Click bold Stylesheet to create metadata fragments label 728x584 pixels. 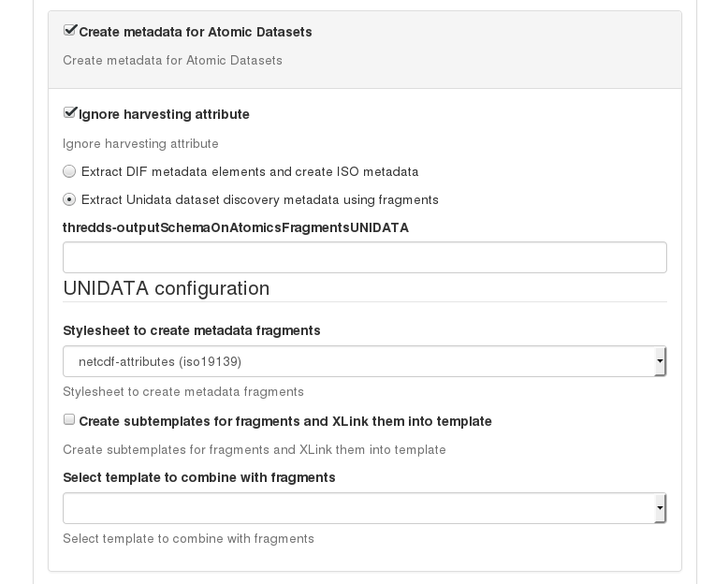coord(192,330)
